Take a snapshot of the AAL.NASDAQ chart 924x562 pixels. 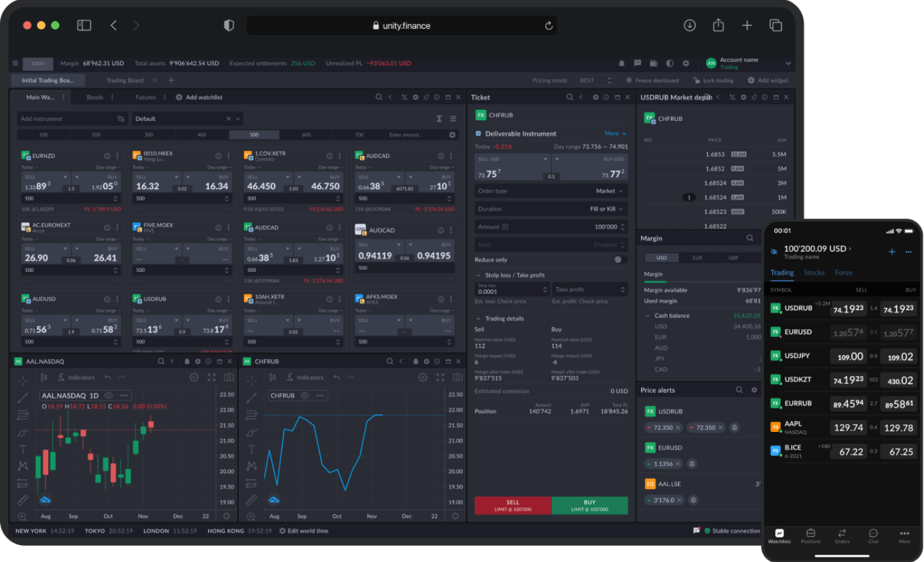228,377
